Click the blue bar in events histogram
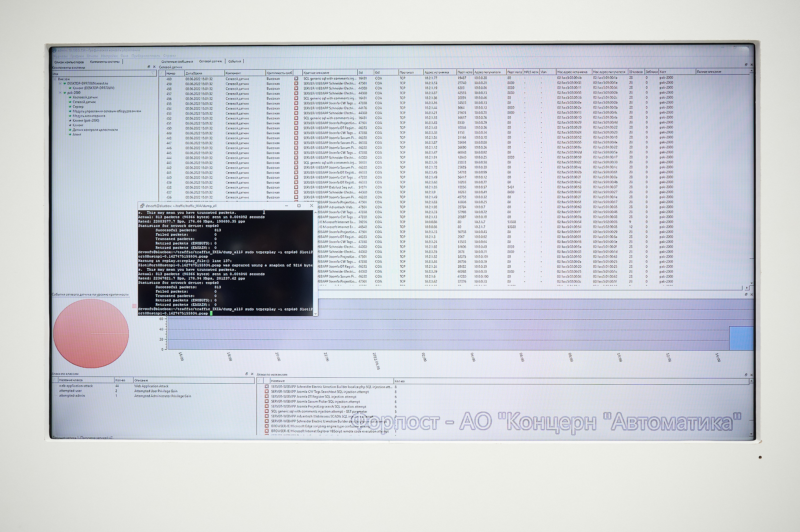 coord(741,338)
